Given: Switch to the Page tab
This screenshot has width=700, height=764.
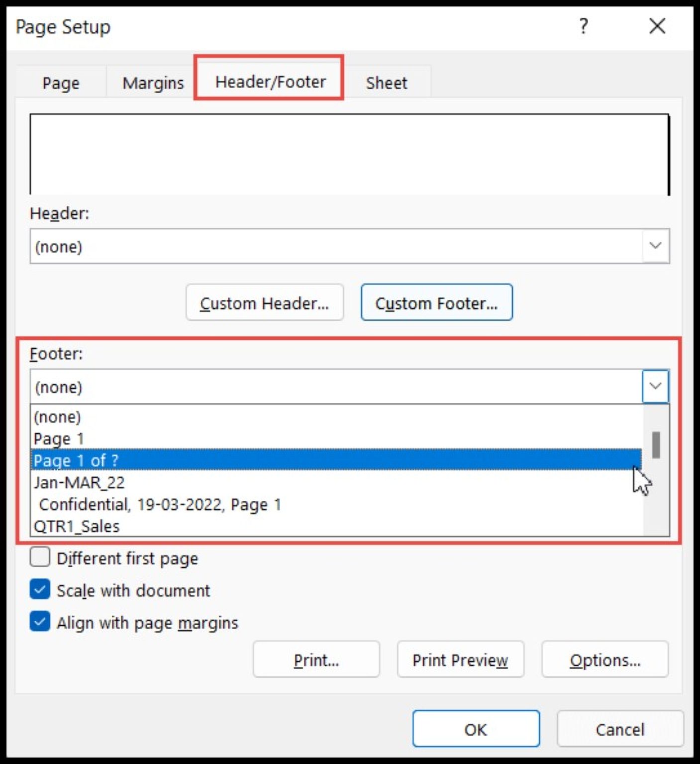Looking at the screenshot, I should point(60,83).
